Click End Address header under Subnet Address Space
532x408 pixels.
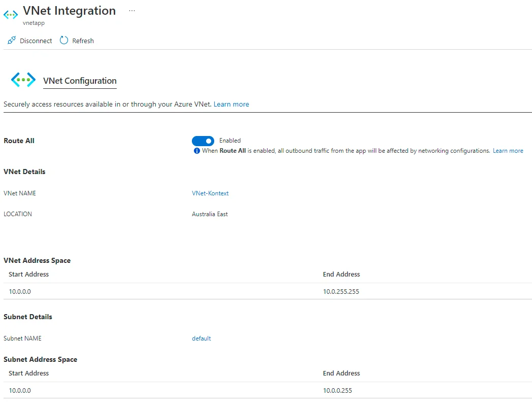[341, 373]
